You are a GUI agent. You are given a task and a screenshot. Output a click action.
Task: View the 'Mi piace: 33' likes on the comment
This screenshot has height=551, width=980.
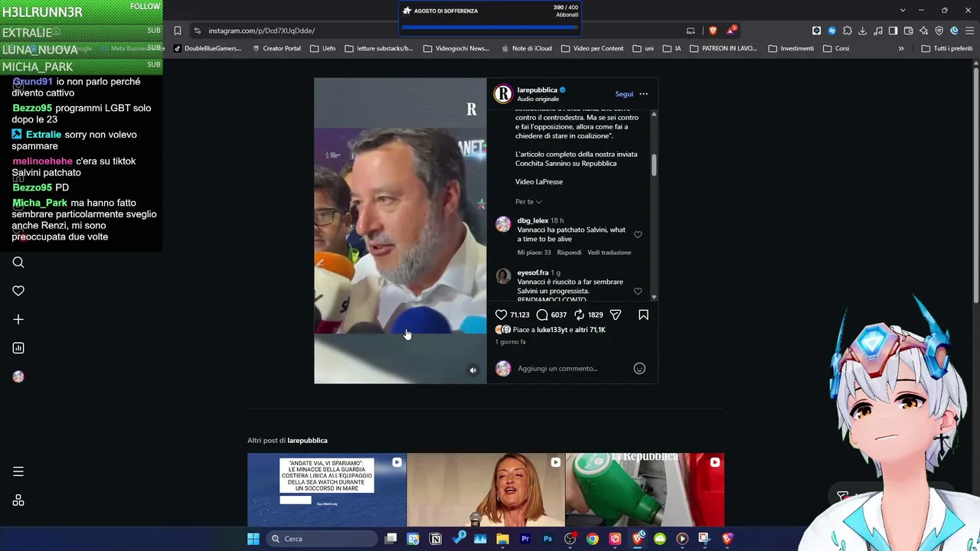coord(534,253)
